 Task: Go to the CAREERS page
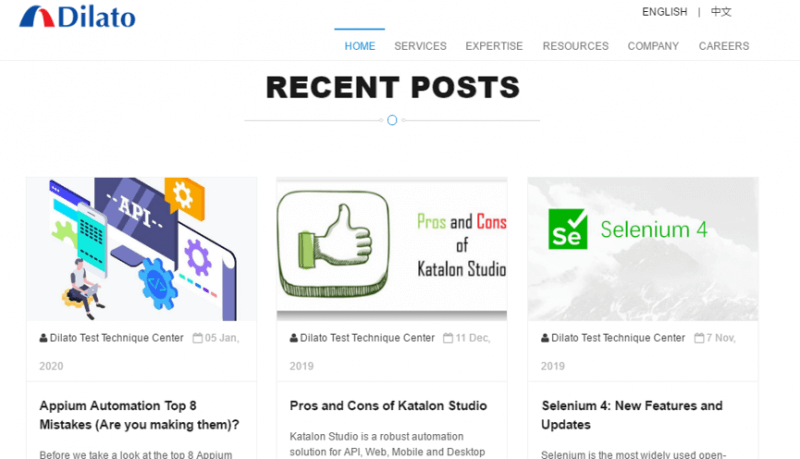[x=723, y=46]
